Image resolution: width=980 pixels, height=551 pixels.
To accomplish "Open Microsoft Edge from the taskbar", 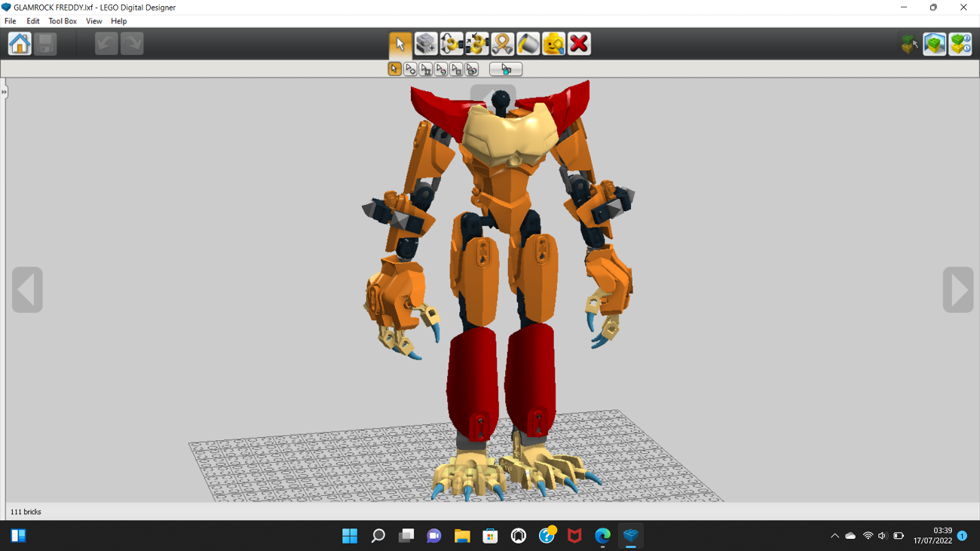I will point(602,536).
